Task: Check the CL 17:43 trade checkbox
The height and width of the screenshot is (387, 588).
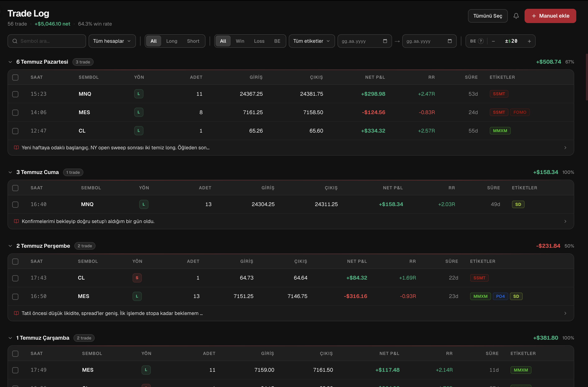Action: pyautogui.click(x=15, y=278)
